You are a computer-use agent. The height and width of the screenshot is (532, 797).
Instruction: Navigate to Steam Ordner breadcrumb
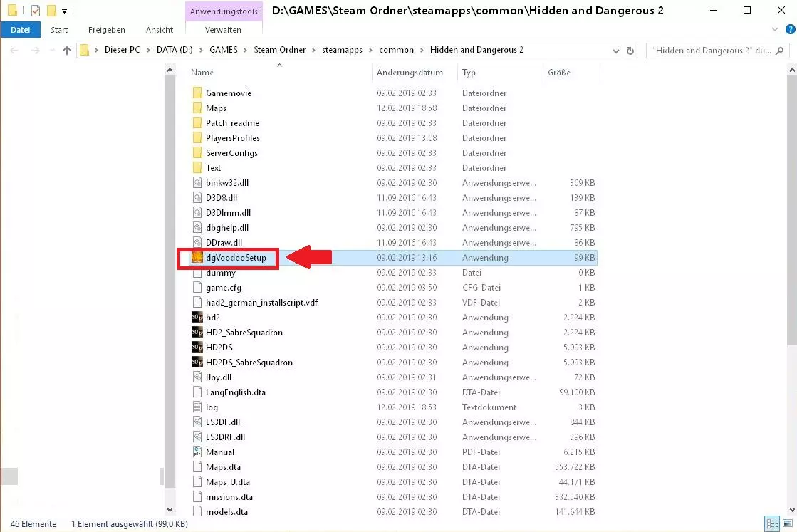pyautogui.click(x=280, y=50)
